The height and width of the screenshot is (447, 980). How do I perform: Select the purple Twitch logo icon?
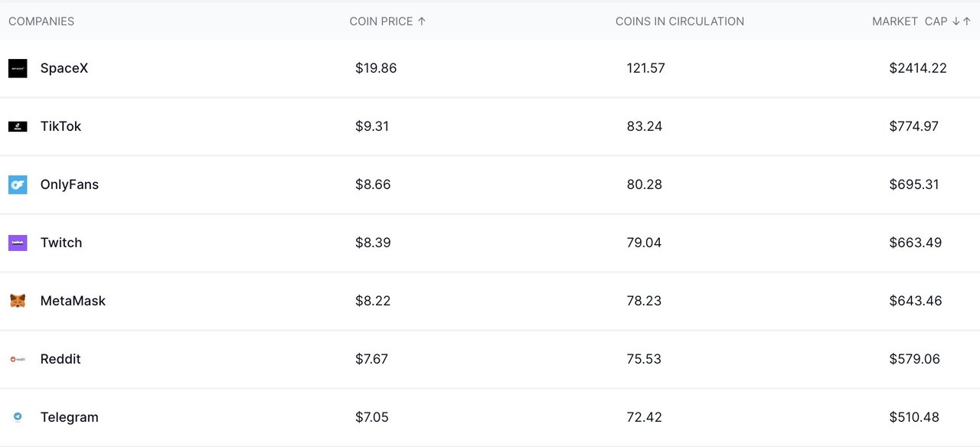pyautogui.click(x=18, y=243)
